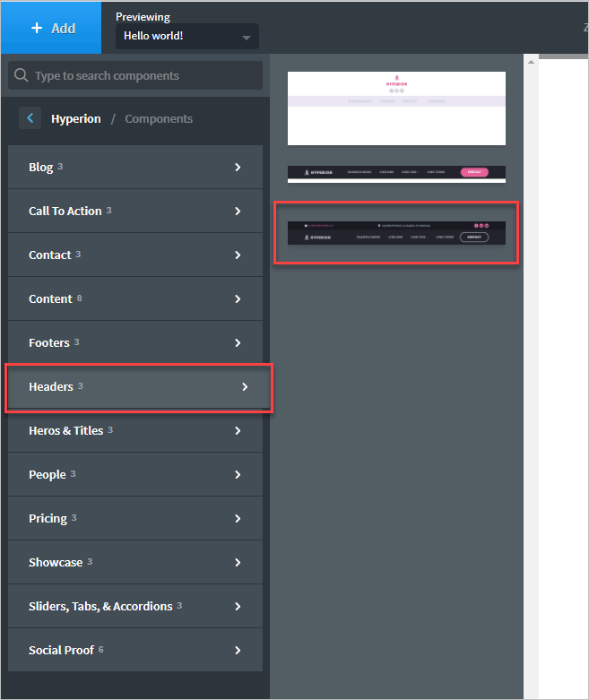Expand the Blog chevron arrow
The height and width of the screenshot is (700, 589).
click(238, 167)
